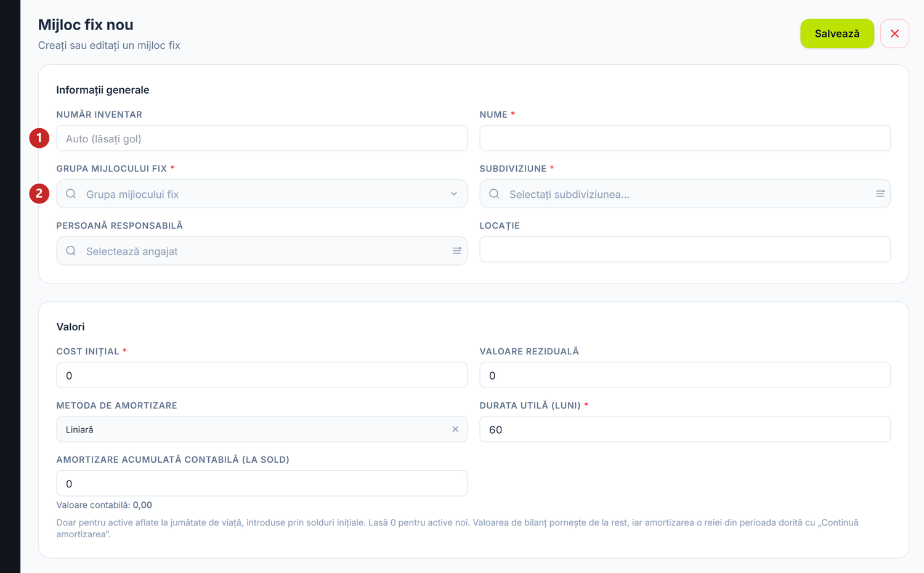Click the 'Valori' section heading
The height and width of the screenshot is (573, 924).
pyautogui.click(x=70, y=327)
